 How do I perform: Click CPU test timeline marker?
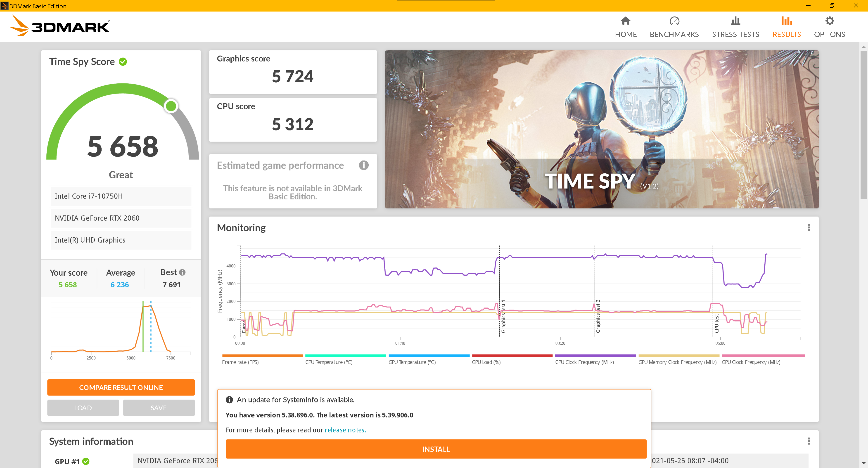[717, 324]
